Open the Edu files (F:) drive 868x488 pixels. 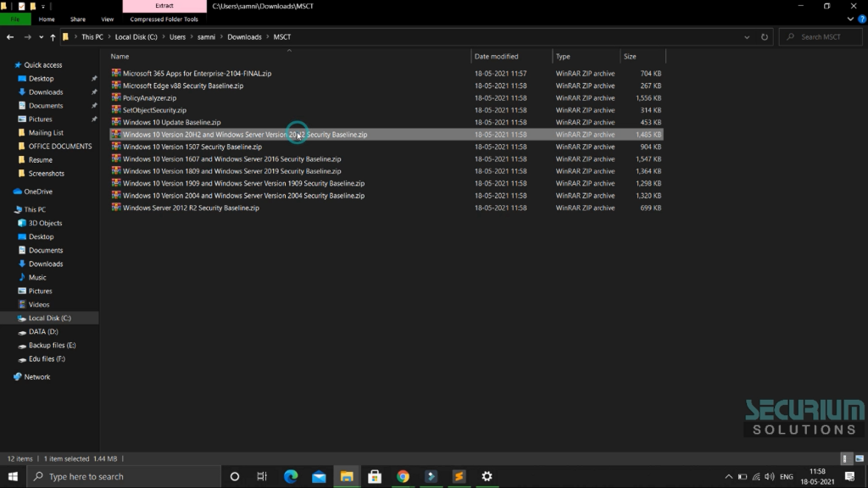[47, 358]
